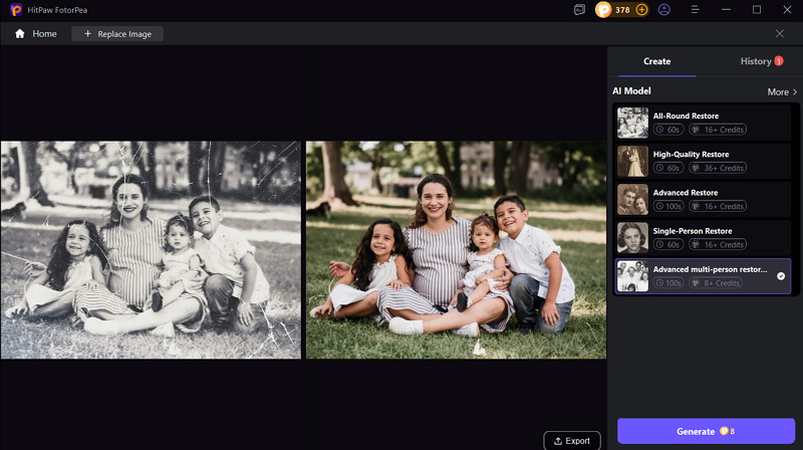Viewport: 803px width, 450px height.
Task: Click High-Quality Restore thumbnail image
Action: [632, 161]
